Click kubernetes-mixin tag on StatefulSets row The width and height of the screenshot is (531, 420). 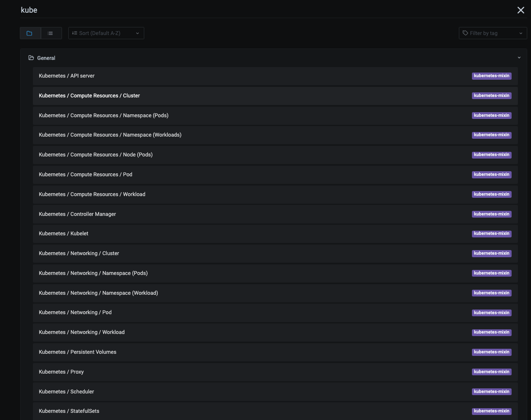pyautogui.click(x=491, y=411)
